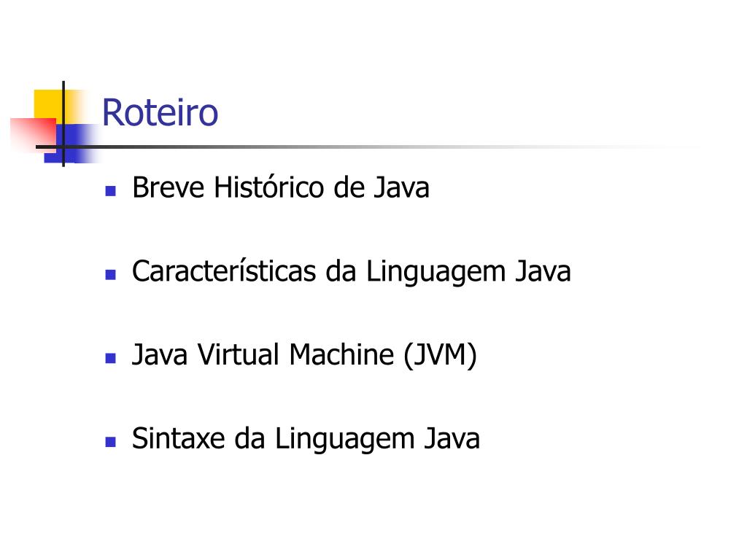Select the Características da Linguagem Java line

[x=351, y=271]
